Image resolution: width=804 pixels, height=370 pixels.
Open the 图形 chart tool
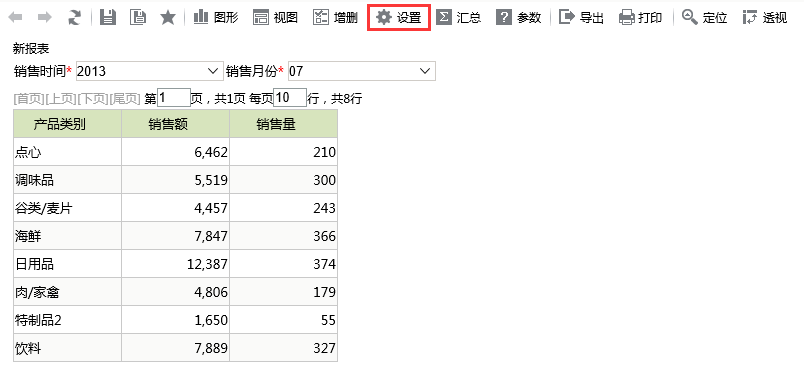coord(216,17)
